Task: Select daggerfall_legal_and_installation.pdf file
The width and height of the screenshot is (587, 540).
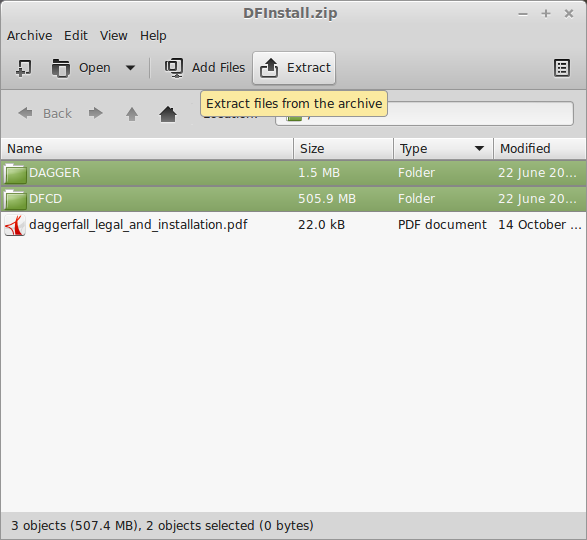Action: click(x=294, y=225)
